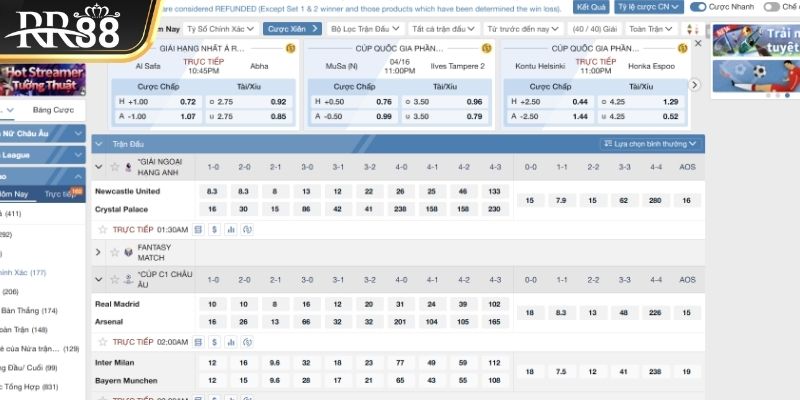Open the Bộ Lọc Trận Đấu dropdown

[x=365, y=29]
